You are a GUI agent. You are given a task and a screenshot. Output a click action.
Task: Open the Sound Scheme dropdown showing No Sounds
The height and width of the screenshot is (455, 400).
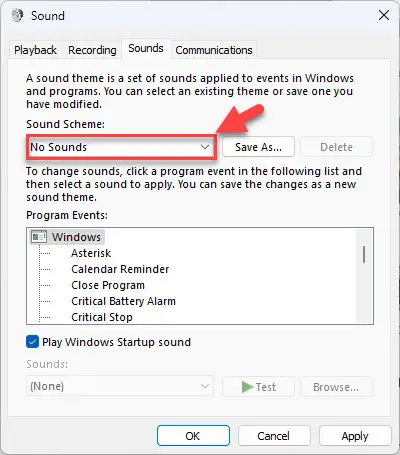(121, 147)
